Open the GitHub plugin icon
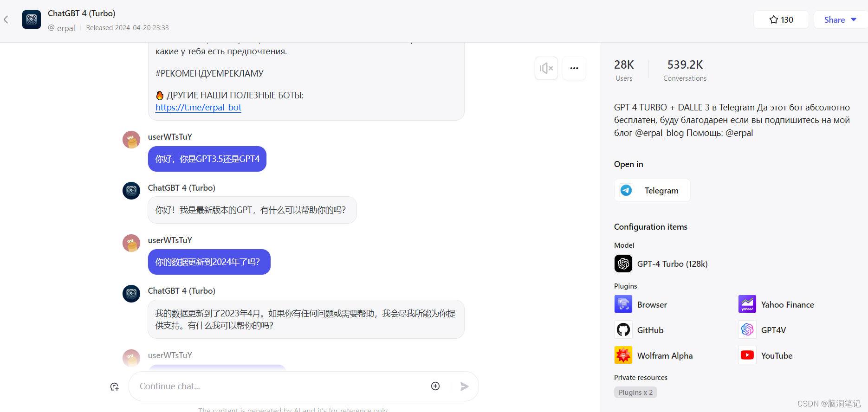Viewport: 868px width, 412px height. (x=623, y=330)
